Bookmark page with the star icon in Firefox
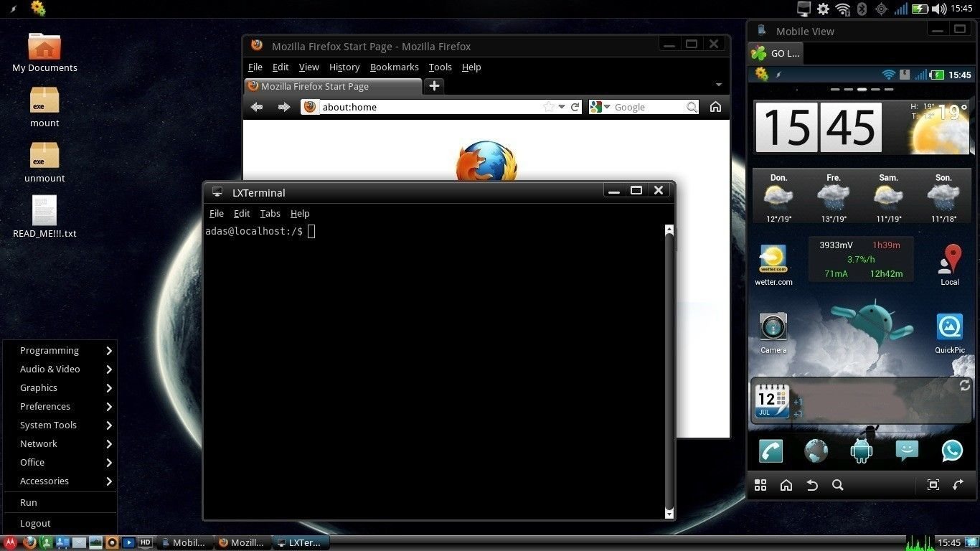 (x=549, y=107)
